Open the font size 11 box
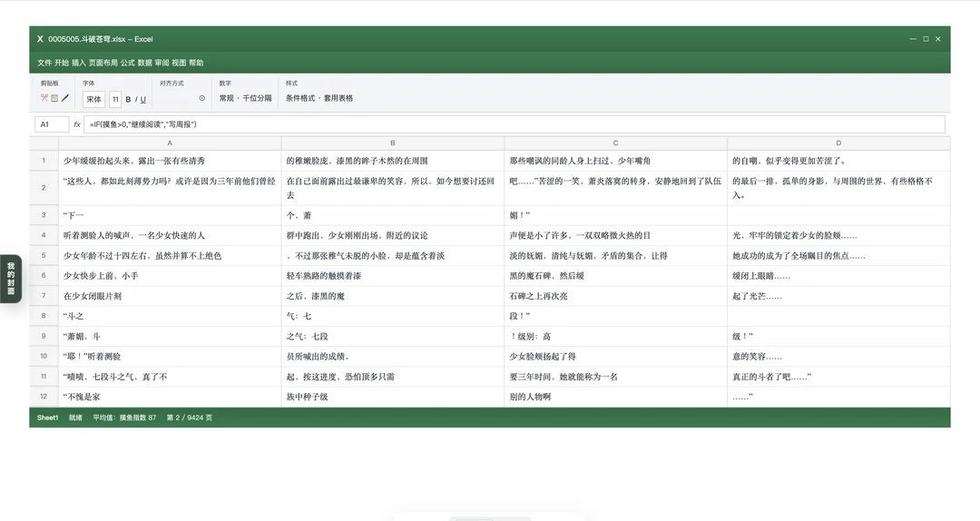This screenshot has width=980, height=521. coord(115,99)
